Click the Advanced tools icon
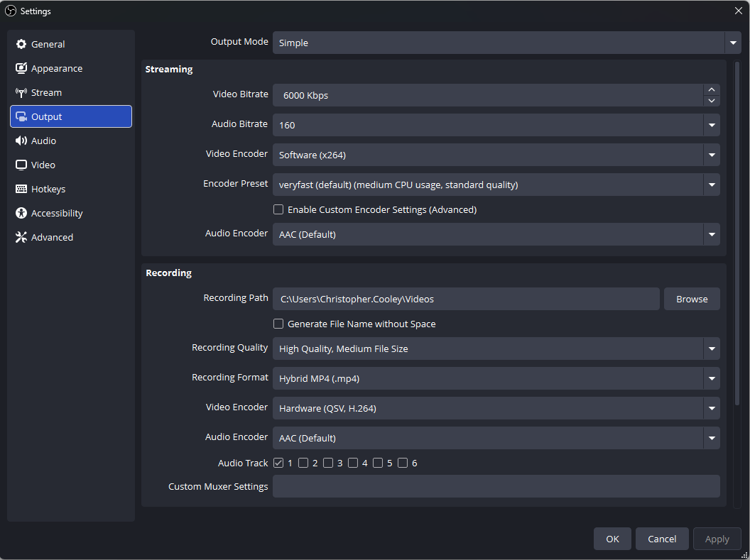 21,237
